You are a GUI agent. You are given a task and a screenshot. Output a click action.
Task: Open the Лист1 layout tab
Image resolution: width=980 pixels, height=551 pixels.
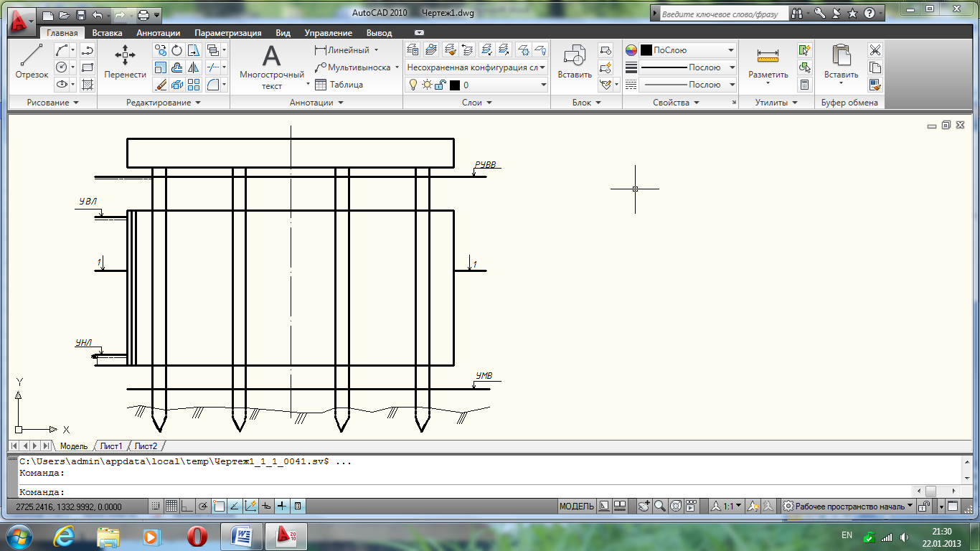coord(110,446)
